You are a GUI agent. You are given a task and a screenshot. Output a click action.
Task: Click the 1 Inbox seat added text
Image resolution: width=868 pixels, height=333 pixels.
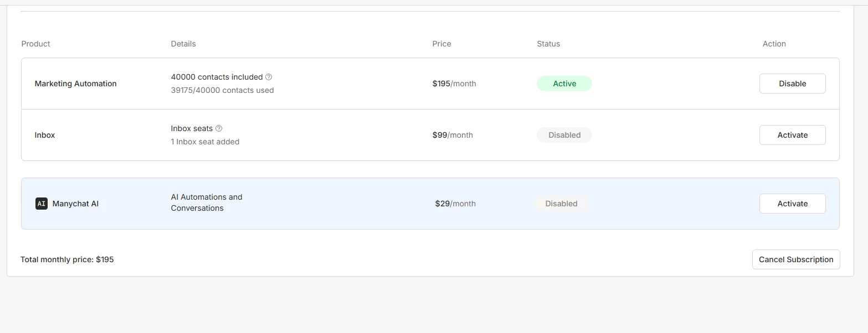tap(205, 142)
